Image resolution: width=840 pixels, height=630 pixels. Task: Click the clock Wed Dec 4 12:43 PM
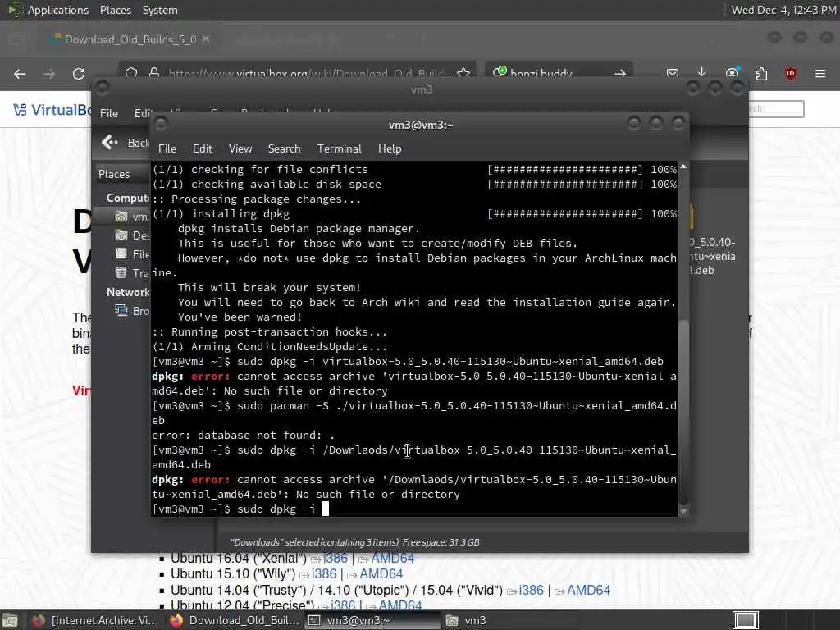point(783,10)
